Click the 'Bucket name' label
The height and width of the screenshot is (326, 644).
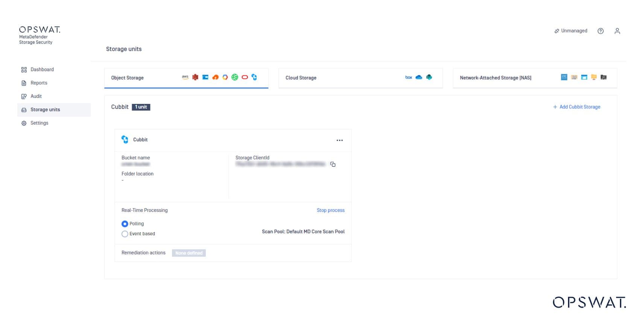coord(136,158)
